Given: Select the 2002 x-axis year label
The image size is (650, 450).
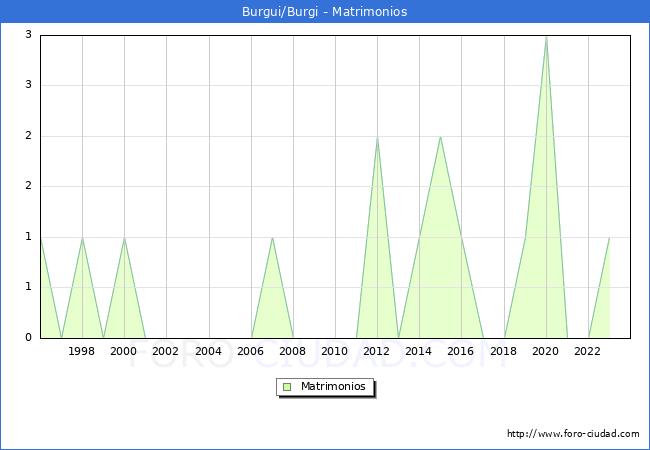Looking at the screenshot, I should click(x=166, y=351).
